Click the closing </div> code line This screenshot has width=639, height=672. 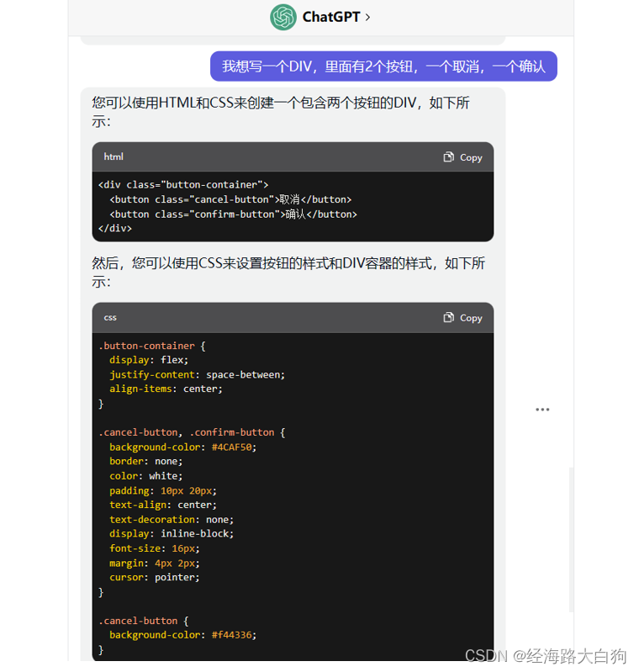[x=115, y=229]
